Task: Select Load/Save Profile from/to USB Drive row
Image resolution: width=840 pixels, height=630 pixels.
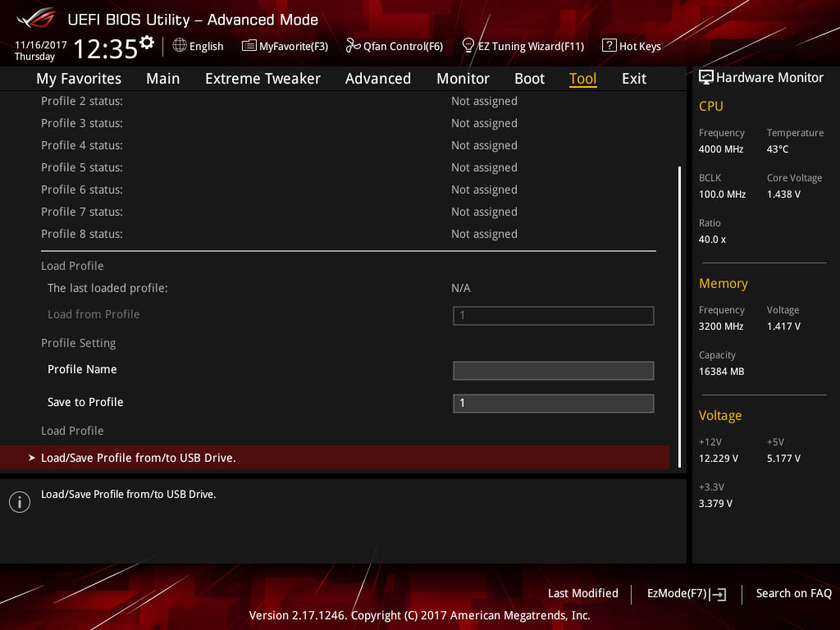Action: tap(335, 458)
